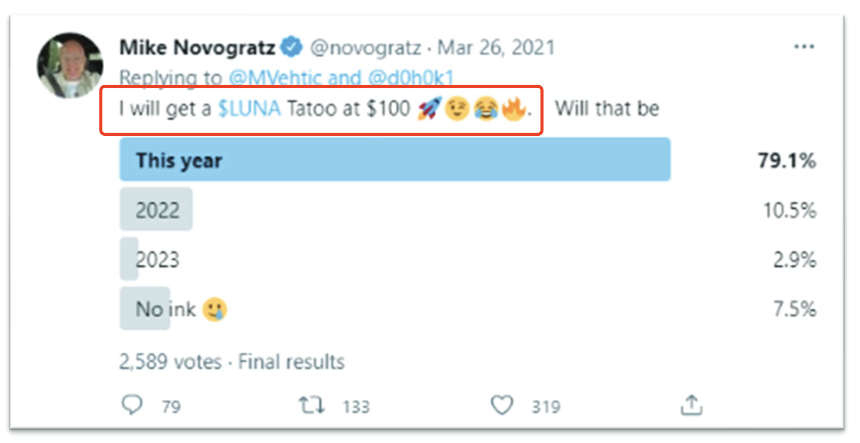Select the "This year" poll bar

click(394, 161)
